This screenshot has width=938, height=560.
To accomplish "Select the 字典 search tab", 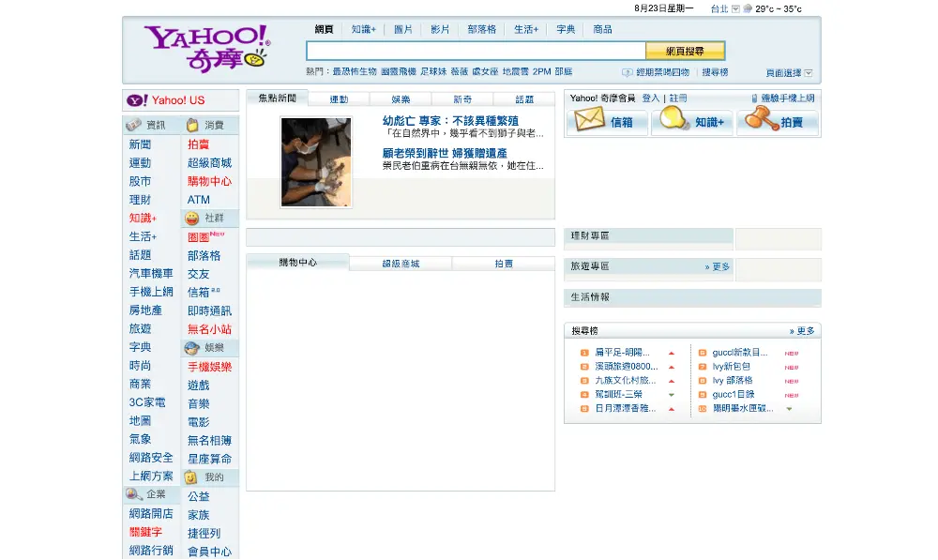I will tap(566, 29).
